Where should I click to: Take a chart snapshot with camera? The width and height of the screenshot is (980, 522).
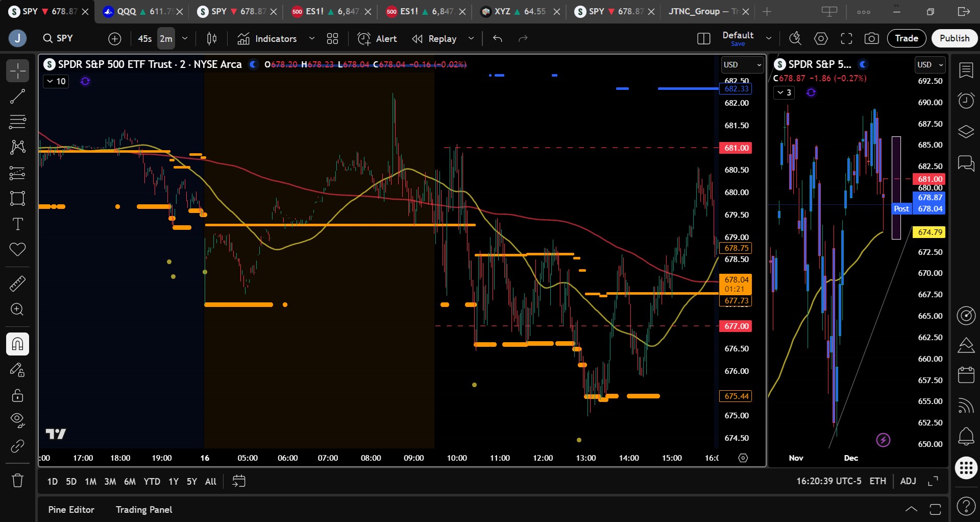point(872,38)
